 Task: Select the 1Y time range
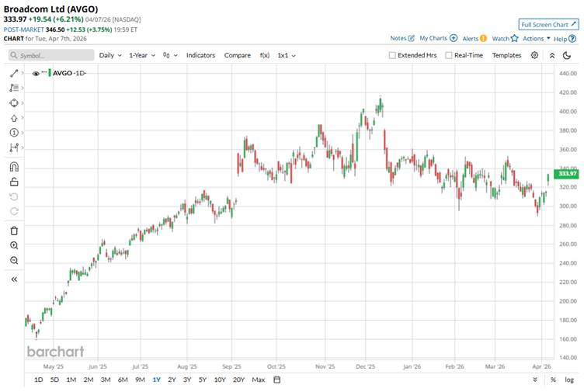[156, 380]
